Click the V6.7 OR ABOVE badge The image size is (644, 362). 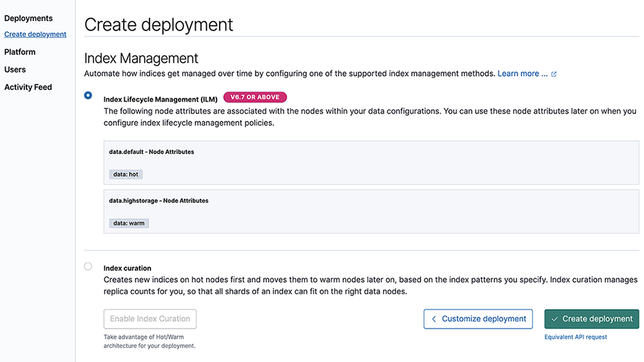tap(255, 97)
